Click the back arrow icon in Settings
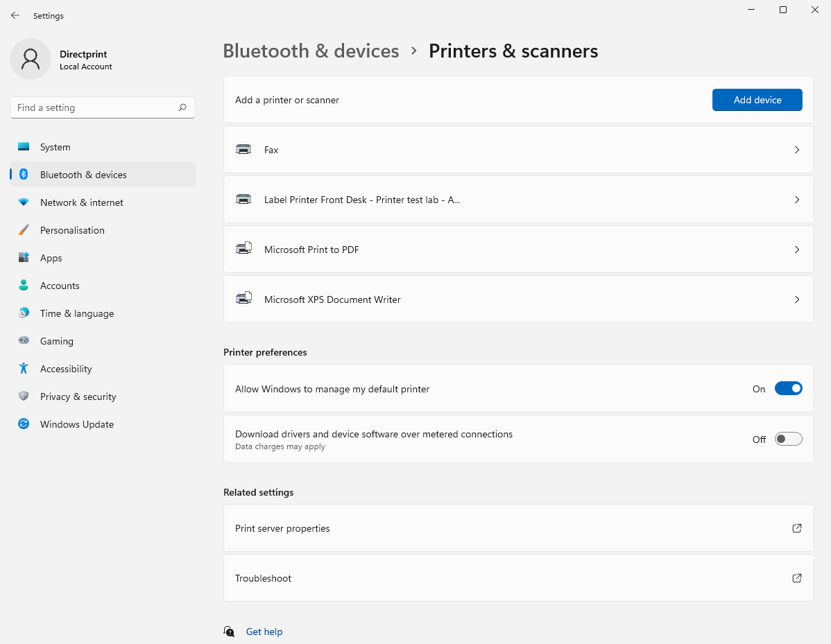The image size is (831, 644). click(x=15, y=16)
